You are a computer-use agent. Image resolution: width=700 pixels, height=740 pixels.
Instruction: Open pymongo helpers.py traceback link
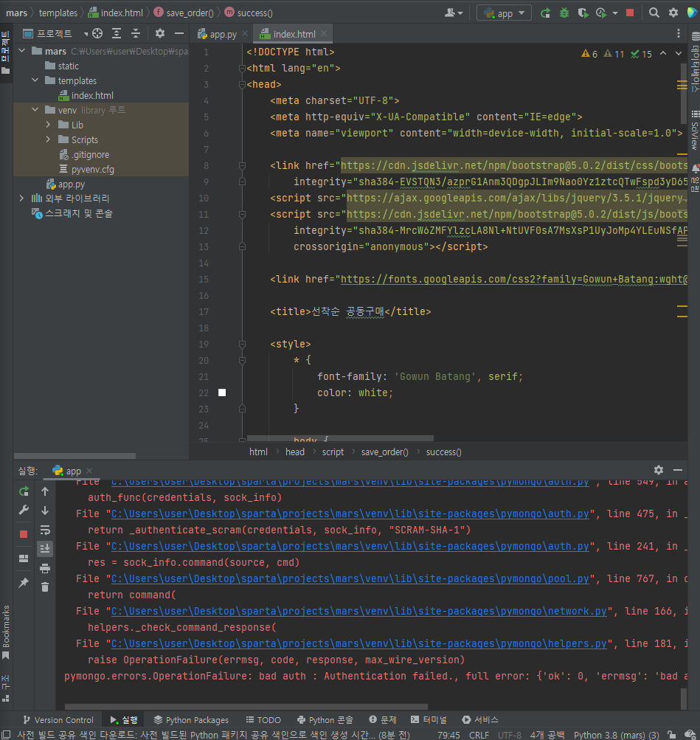tap(359, 644)
